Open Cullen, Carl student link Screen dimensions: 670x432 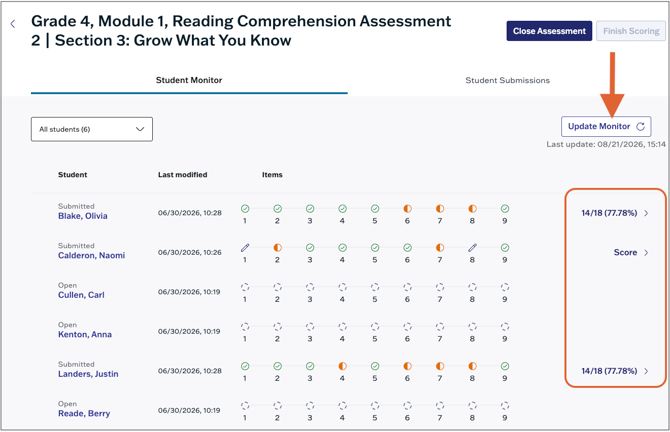click(x=81, y=295)
